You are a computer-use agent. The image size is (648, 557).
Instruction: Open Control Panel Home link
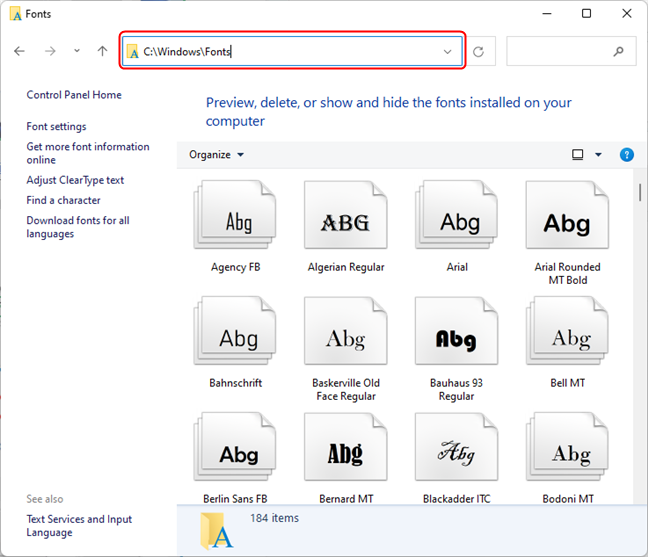[x=74, y=95]
